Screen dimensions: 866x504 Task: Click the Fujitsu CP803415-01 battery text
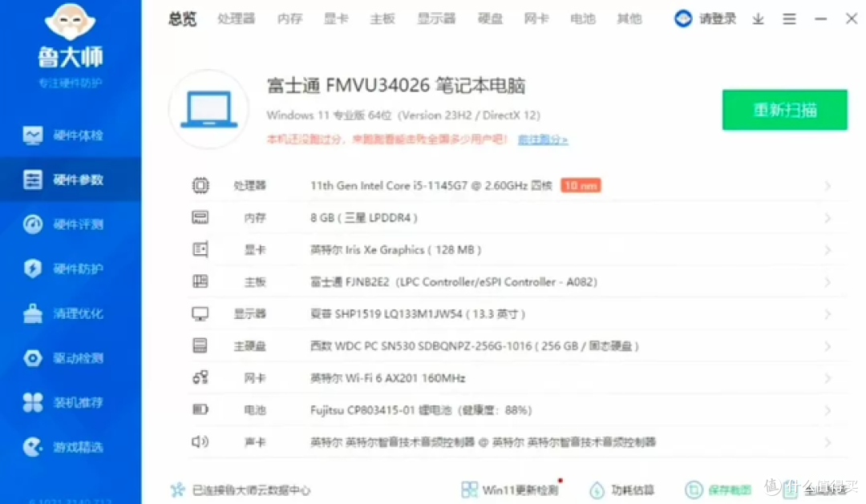pyautogui.click(x=421, y=410)
